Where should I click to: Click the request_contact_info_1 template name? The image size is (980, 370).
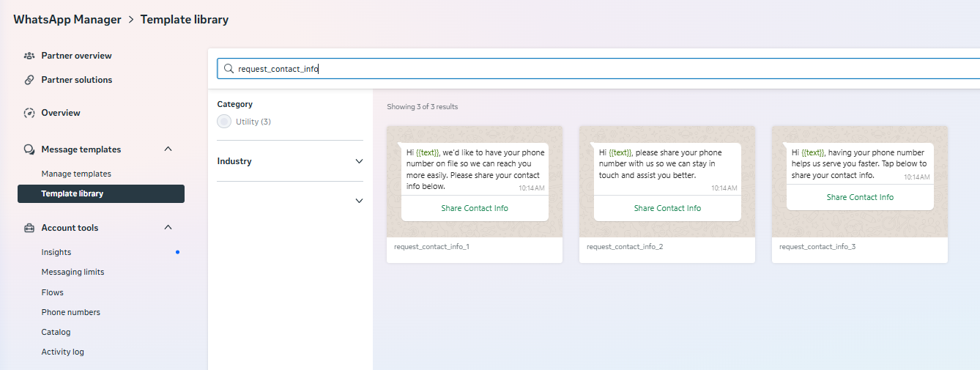(x=431, y=247)
